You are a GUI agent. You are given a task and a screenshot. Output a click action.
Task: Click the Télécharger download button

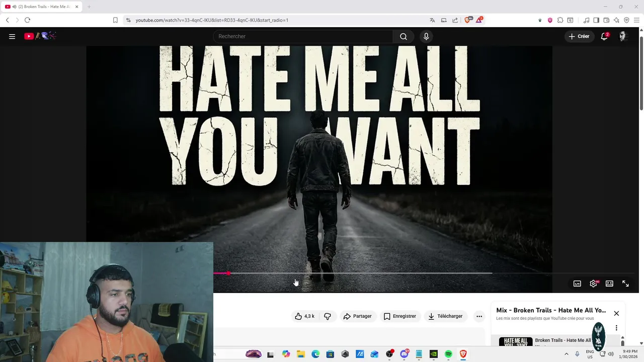445,316
